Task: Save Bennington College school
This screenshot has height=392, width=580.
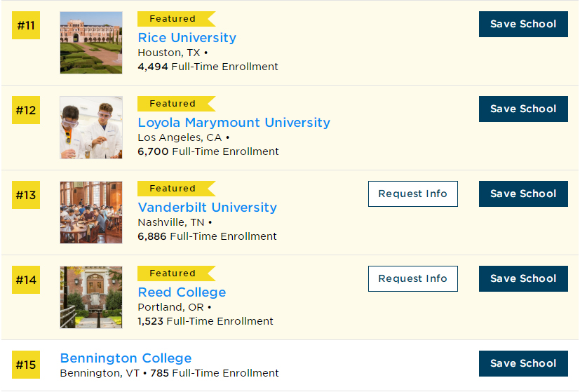Action: [x=523, y=363]
